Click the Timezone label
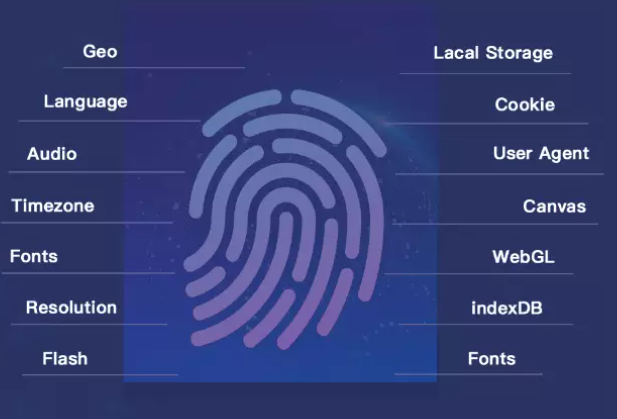Viewport: 617px width, 419px height. (x=53, y=206)
